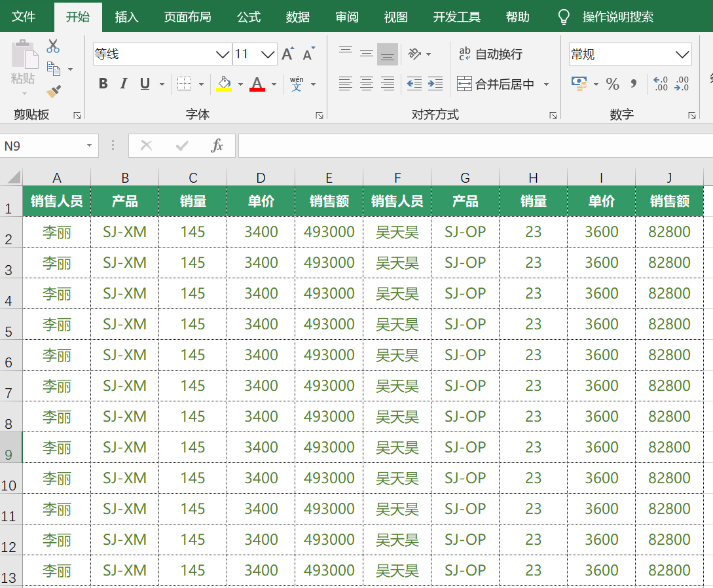Click the Cut scissors icon

(x=53, y=46)
